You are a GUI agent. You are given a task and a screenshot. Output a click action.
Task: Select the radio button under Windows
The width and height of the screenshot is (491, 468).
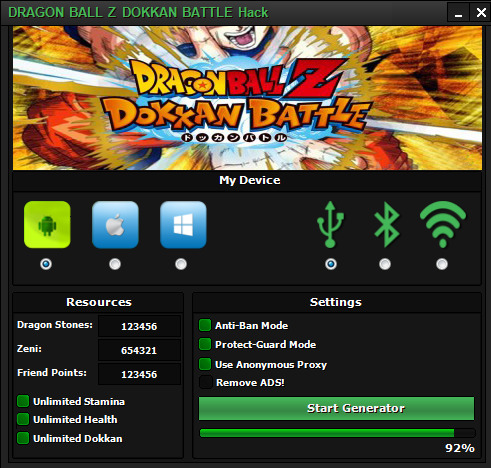181,264
